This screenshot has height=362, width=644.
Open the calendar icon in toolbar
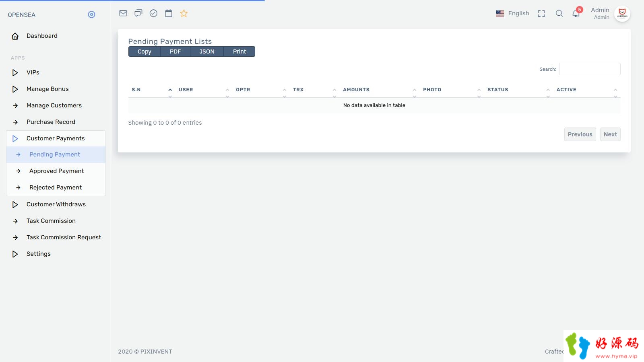[169, 13]
